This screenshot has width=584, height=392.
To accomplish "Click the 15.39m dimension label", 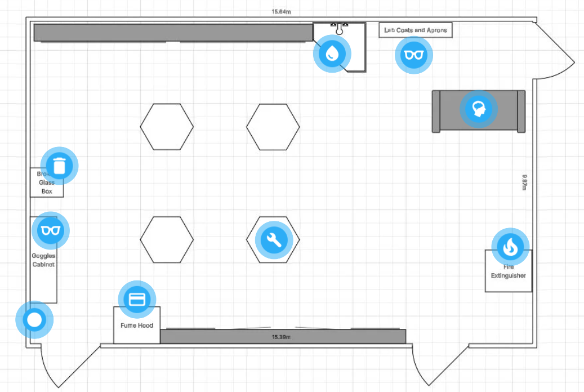I will click(x=281, y=337).
